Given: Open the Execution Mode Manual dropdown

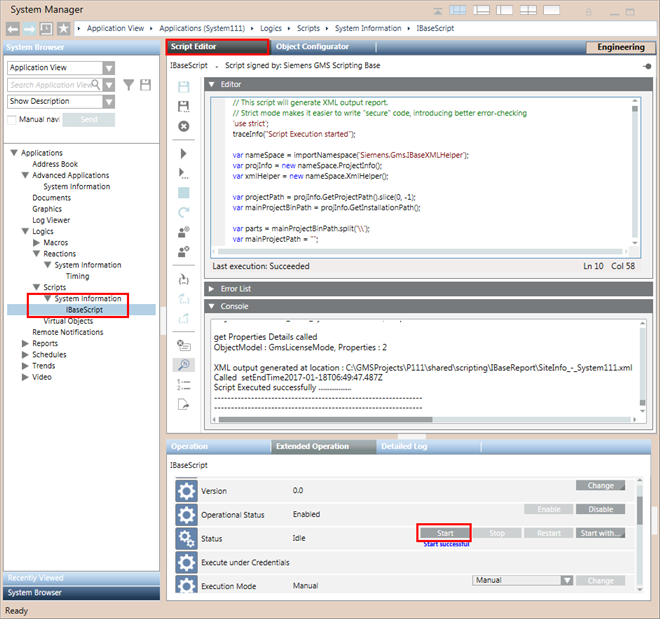Looking at the screenshot, I should pos(566,580).
